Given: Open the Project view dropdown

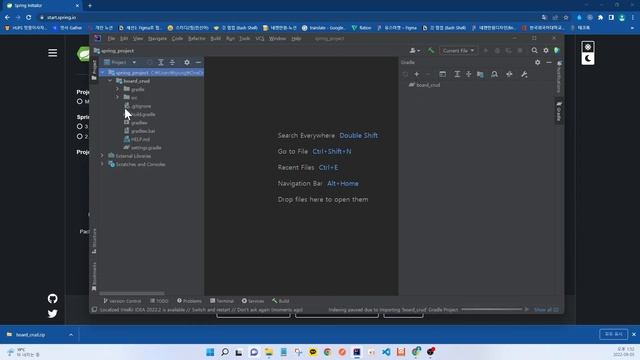Looking at the screenshot, I should [x=120, y=62].
